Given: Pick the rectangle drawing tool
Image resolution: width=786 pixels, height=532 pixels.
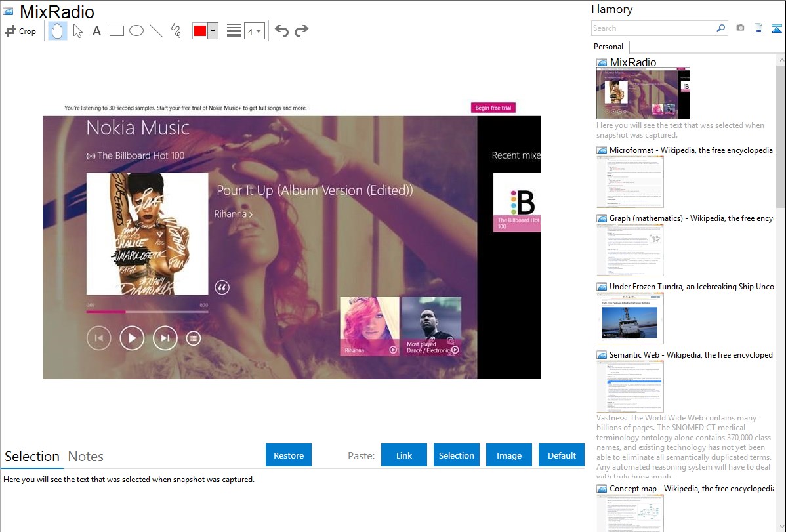Looking at the screenshot, I should tap(116, 31).
